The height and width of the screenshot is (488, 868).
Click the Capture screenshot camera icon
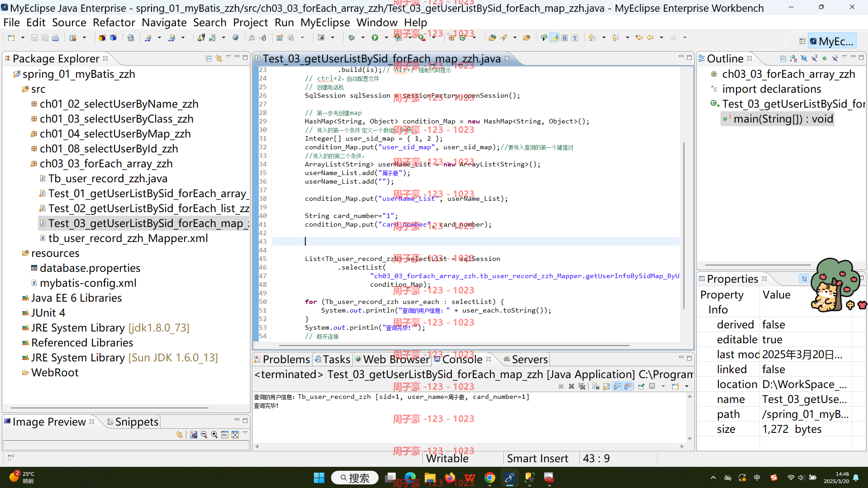pos(321,38)
